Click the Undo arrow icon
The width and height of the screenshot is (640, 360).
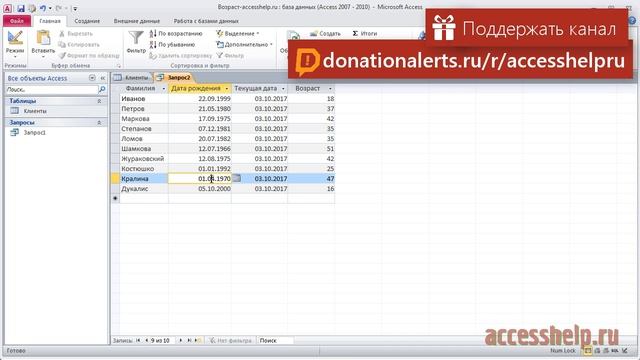point(43,8)
